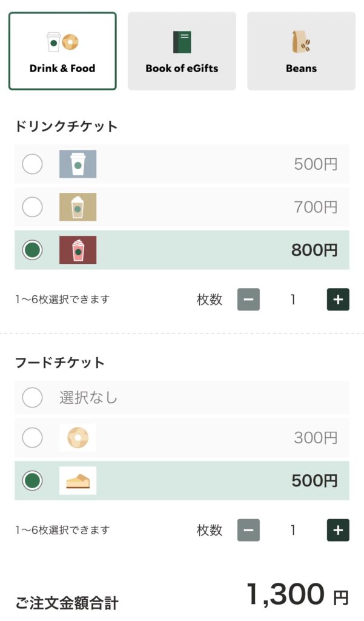The image size is (364, 621).
Task: Click the 300円 food price label
Action: (x=316, y=437)
